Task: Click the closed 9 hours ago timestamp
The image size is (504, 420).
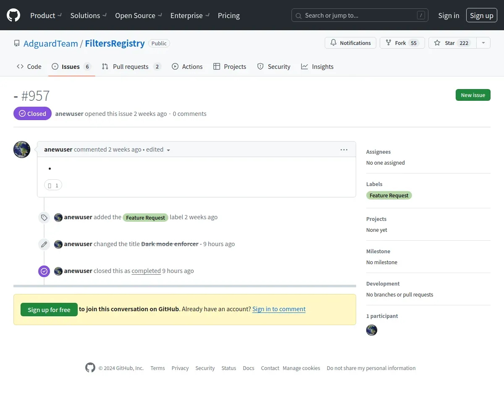Action: tap(178, 271)
